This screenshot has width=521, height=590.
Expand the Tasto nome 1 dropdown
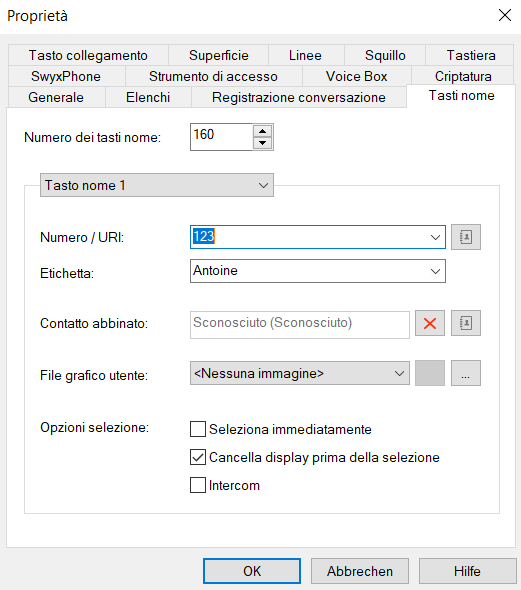(156, 185)
